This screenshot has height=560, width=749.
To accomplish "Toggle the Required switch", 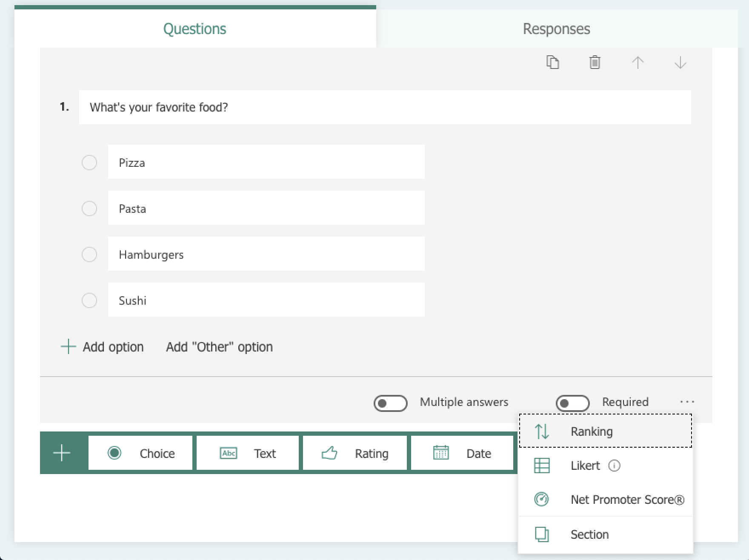I will point(572,403).
